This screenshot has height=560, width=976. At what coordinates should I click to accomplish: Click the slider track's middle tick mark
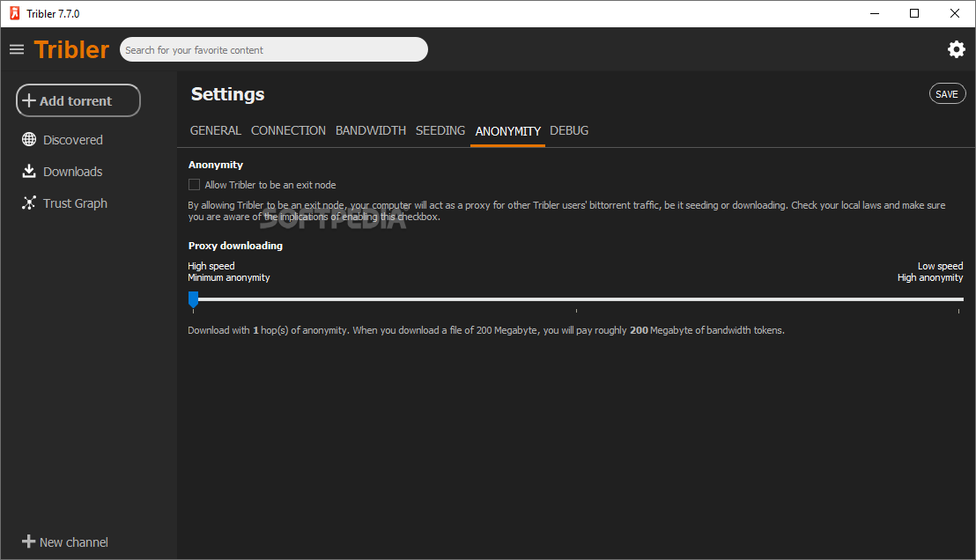(576, 310)
